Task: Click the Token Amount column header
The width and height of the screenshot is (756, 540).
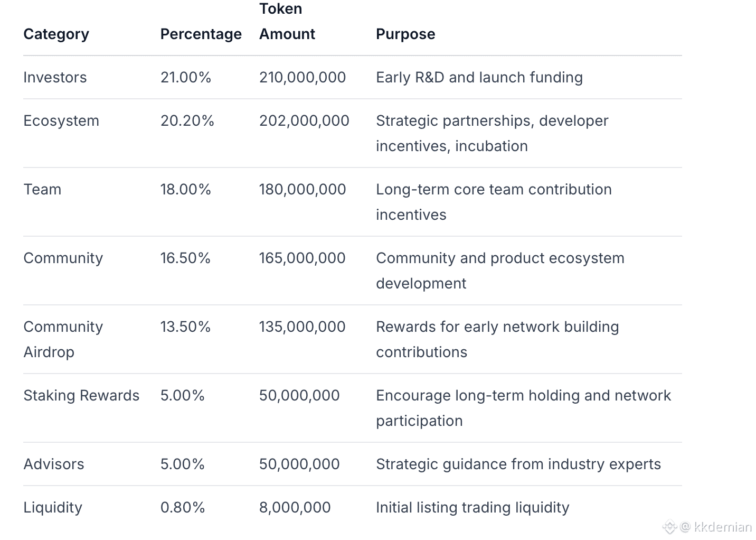Action: [287, 22]
